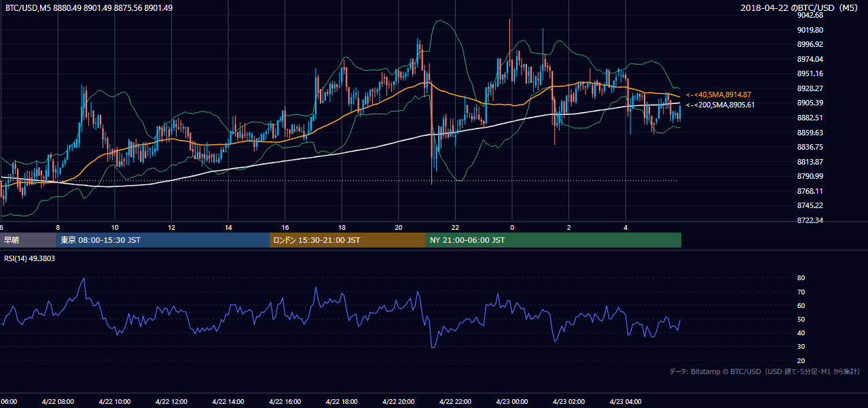Click hour 0 tick under the price chart
This screenshot has height=408, width=868.
pyautogui.click(x=512, y=228)
